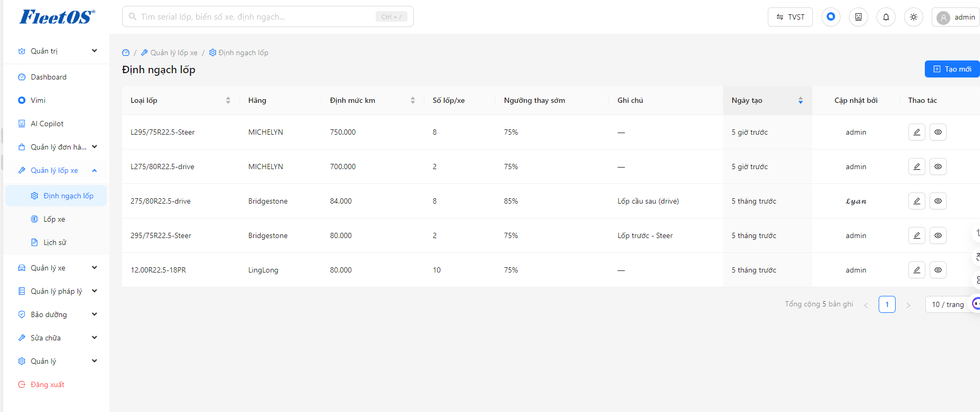
Task: Expand Quản lý đơn hàng menu
Action: [x=57, y=147]
